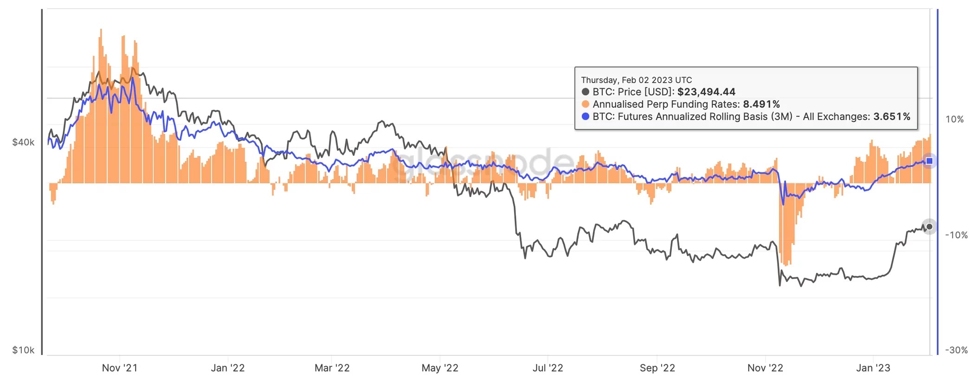The height and width of the screenshot is (387, 980).
Task: Click the -10% right axis label
Action: point(957,235)
